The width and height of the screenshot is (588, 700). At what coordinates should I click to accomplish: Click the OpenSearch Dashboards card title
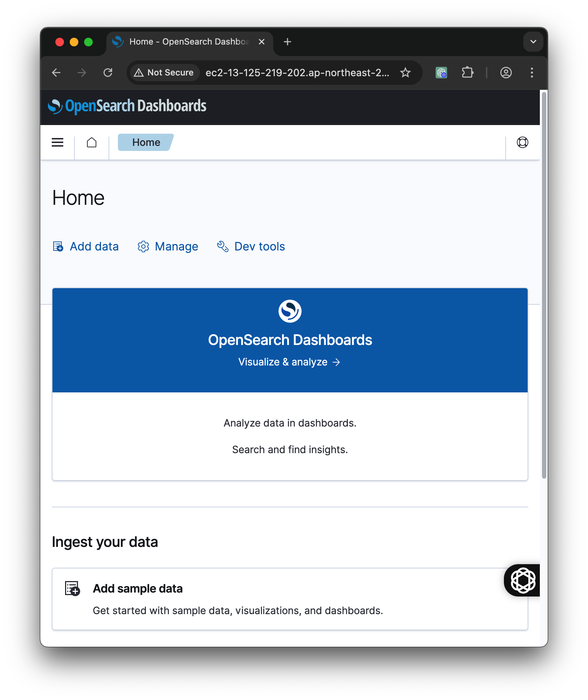[x=290, y=340]
